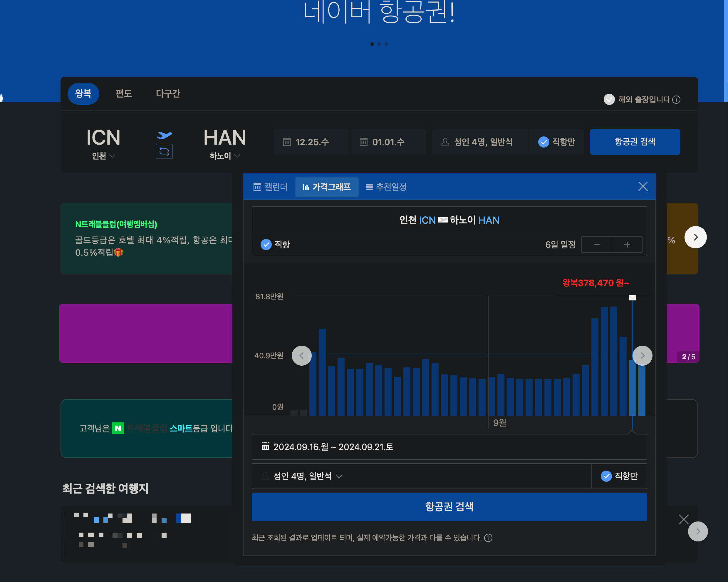
Task: Open departure date field 12.25.수
Action: 311,142
